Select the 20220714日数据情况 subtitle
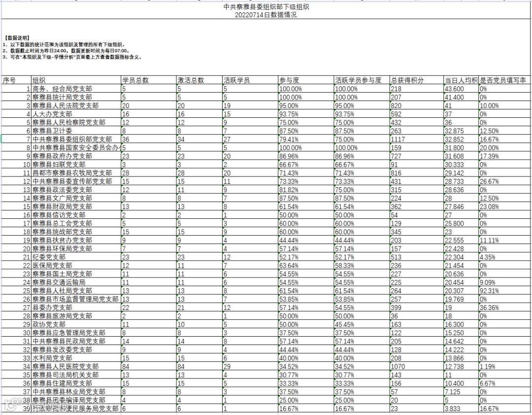This screenshot has width=532, height=415. coord(266,15)
